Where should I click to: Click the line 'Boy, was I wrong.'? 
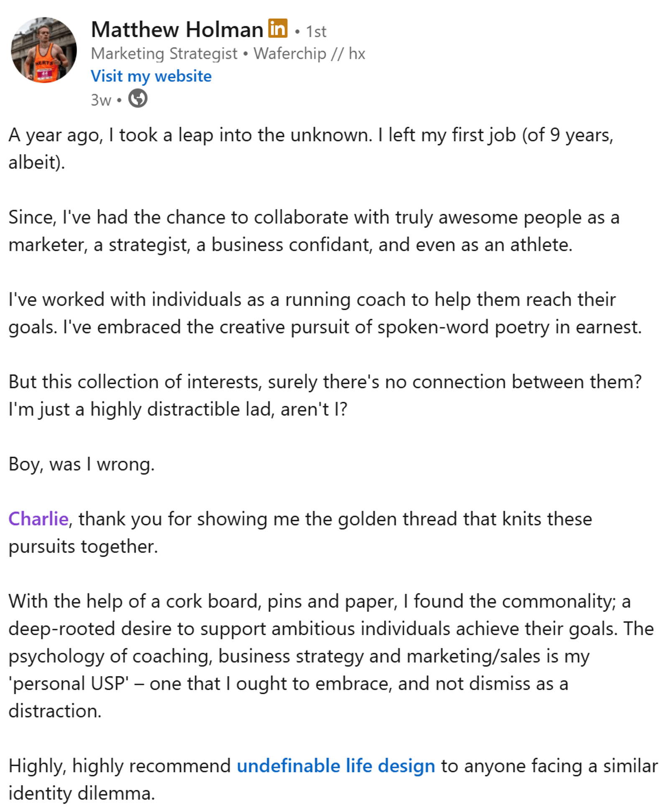point(82,464)
